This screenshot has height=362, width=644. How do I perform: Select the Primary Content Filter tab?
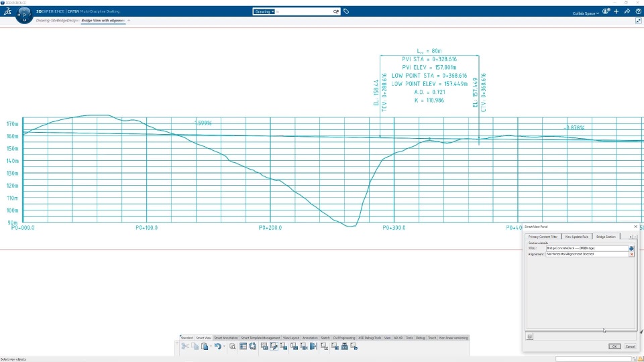(543, 237)
